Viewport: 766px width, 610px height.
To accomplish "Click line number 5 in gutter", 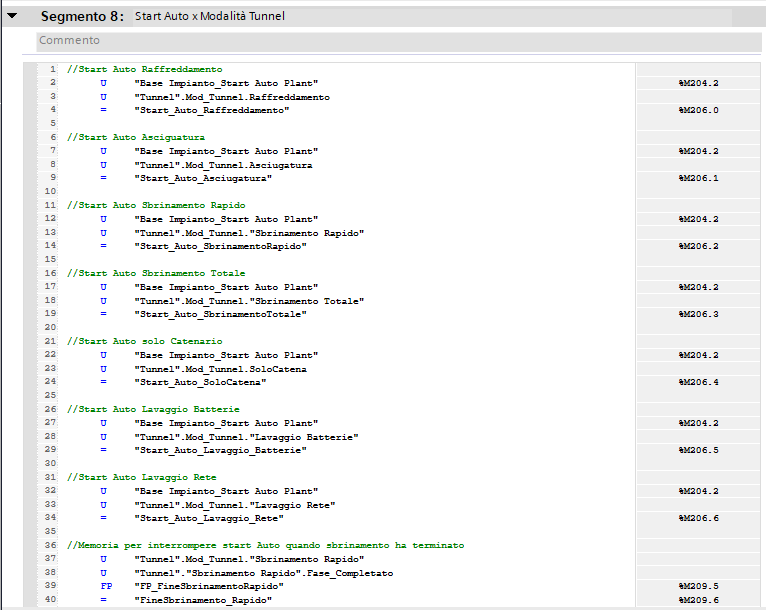I will [x=53, y=123].
